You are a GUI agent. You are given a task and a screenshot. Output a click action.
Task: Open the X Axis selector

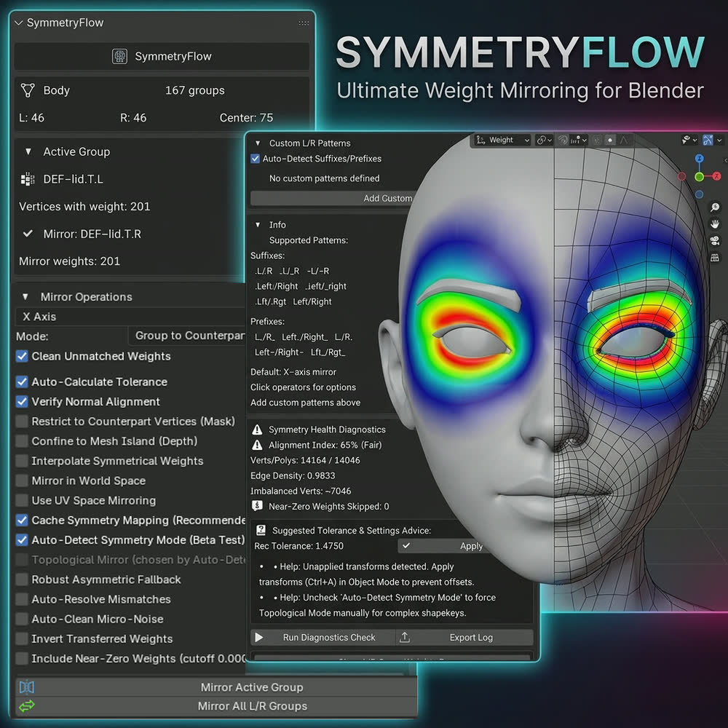[130, 317]
